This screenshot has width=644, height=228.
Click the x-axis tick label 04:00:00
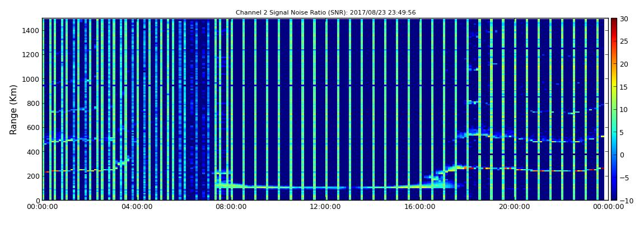(x=136, y=207)
